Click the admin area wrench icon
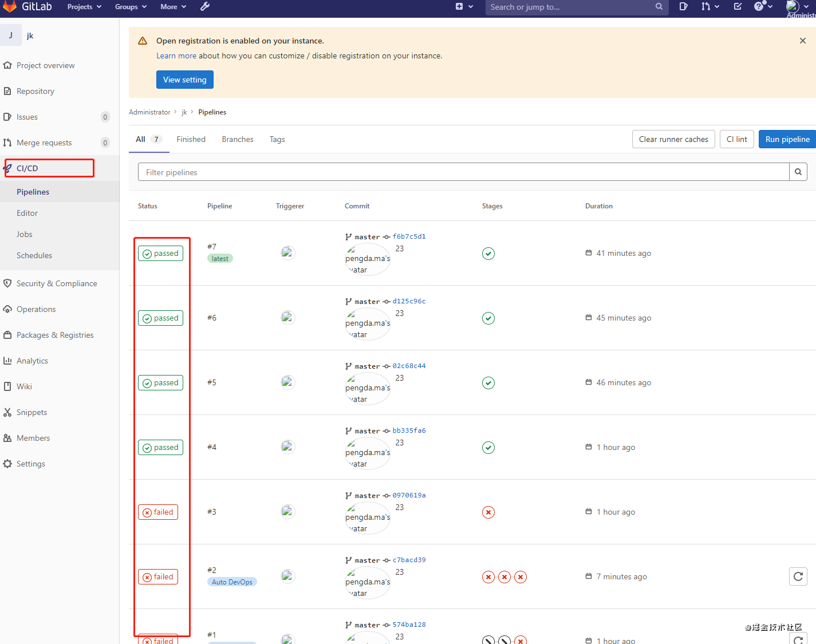Image resolution: width=816 pixels, height=644 pixels. (x=205, y=7)
